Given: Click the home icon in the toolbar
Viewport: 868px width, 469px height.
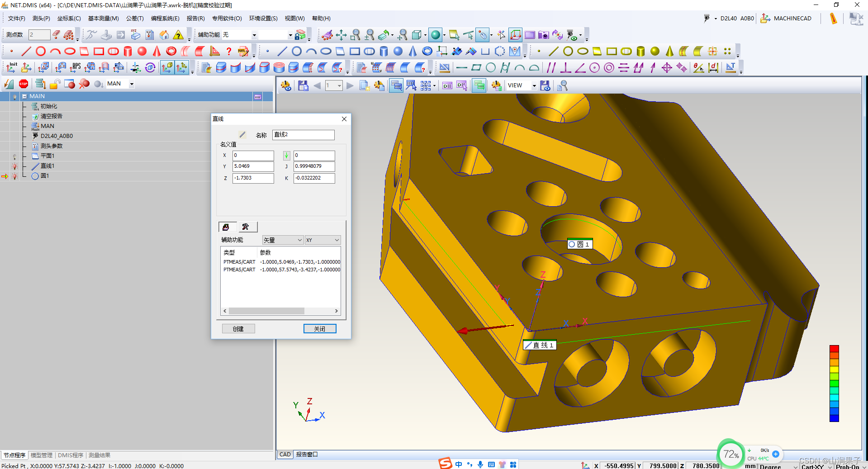Looking at the screenshot, I should click(x=164, y=35).
